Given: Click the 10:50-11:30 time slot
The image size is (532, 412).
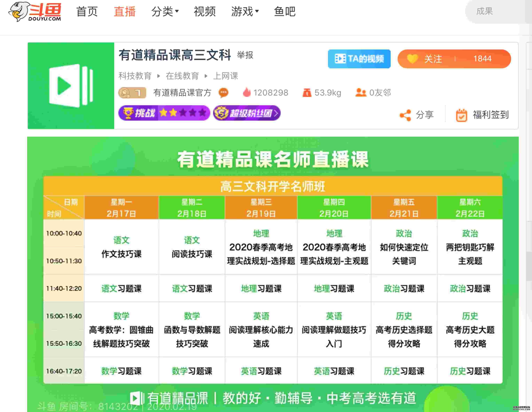Looking at the screenshot, I should (x=64, y=261).
